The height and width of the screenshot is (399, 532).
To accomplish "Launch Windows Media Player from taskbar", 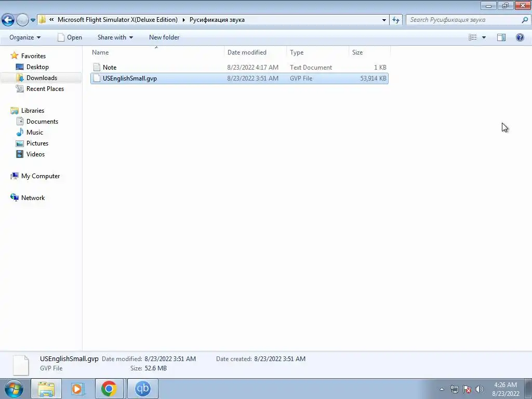I will tap(78, 389).
